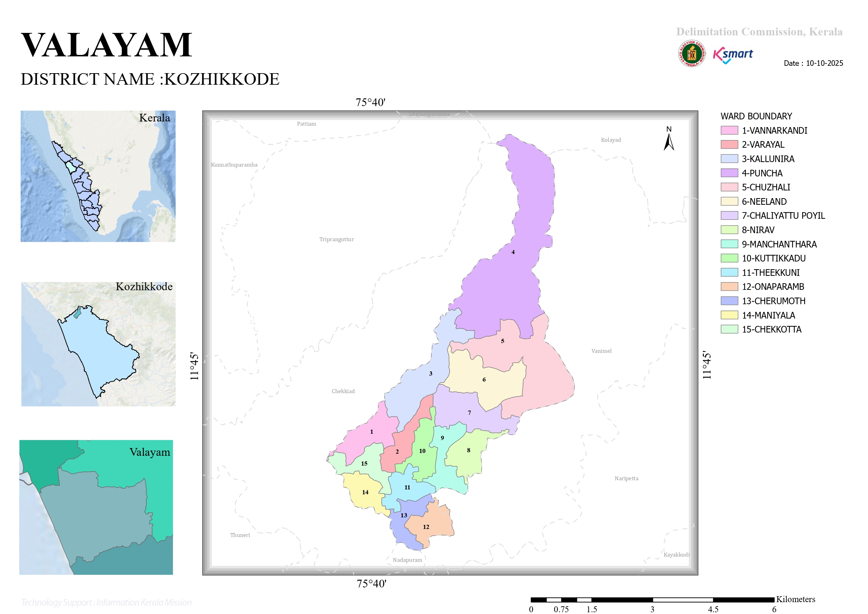Click the State Election Commission Kerala emblem
The width and height of the screenshot is (868, 614).
point(691,54)
